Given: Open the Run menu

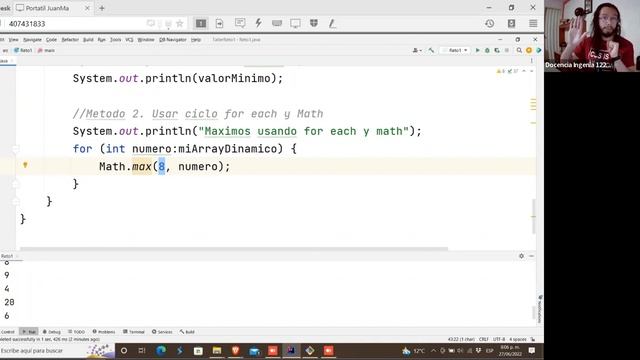Looking at the screenshot, I should [x=102, y=40].
